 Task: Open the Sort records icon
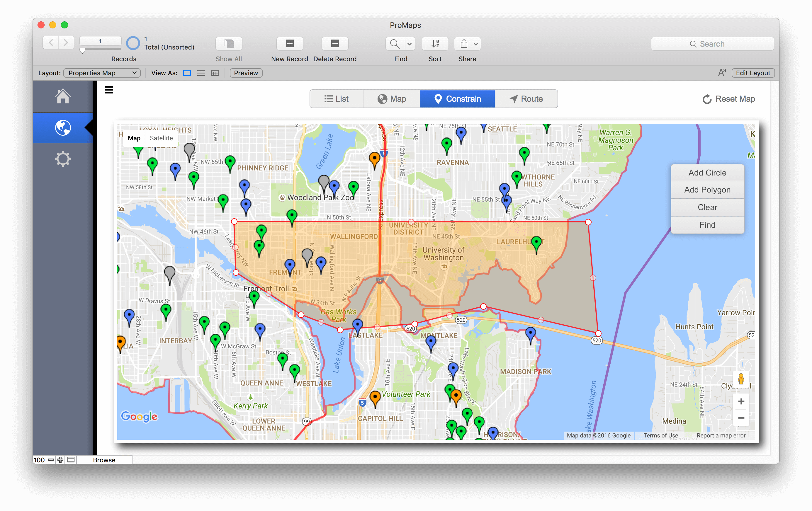pyautogui.click(x=435, y=43)
